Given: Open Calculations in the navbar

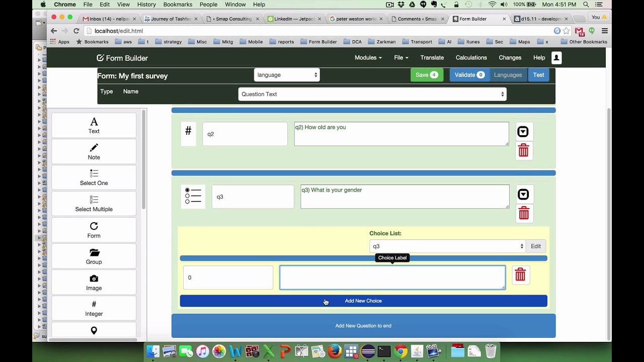Looking at the screenshot, I should pyautogui.click(x=471, y=58).
